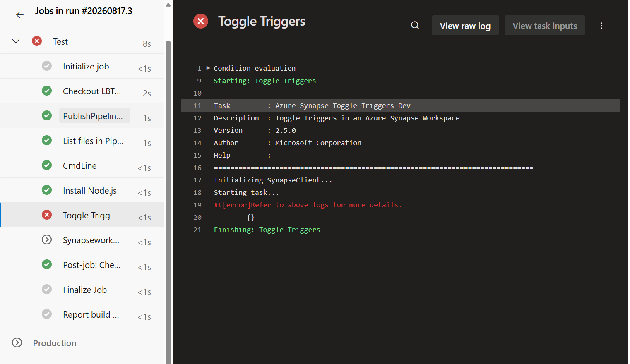The image size is (630, 364).
Task: Click the Production stage skipped icon
Action: pos(17,342)
